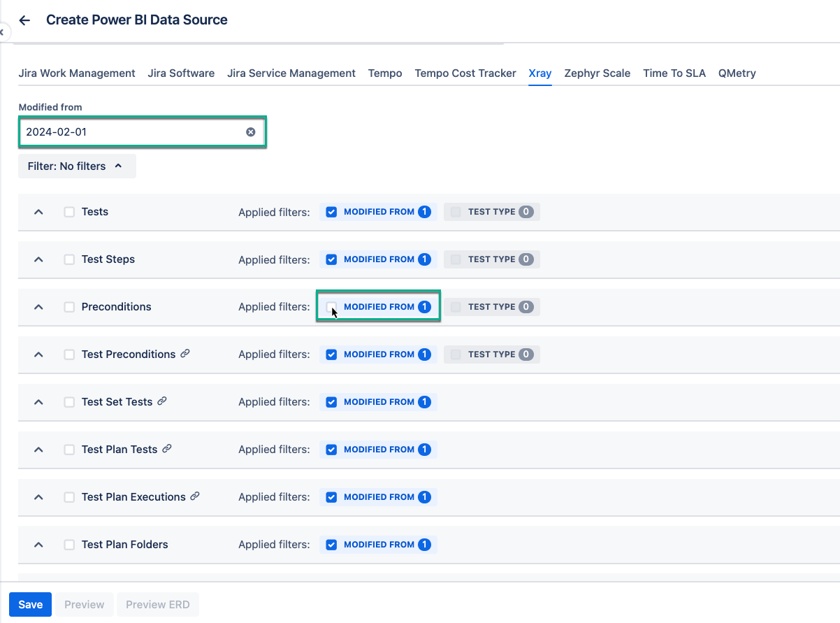The height and width of the screenshot is (623, 840).
Task: Click the Modified from date input
Action: [133, 132]
